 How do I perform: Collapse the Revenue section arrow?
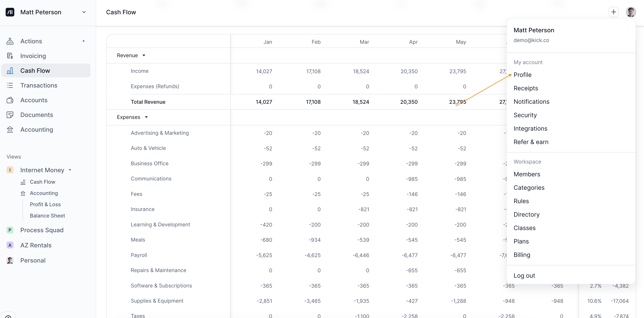click(144, 55)
